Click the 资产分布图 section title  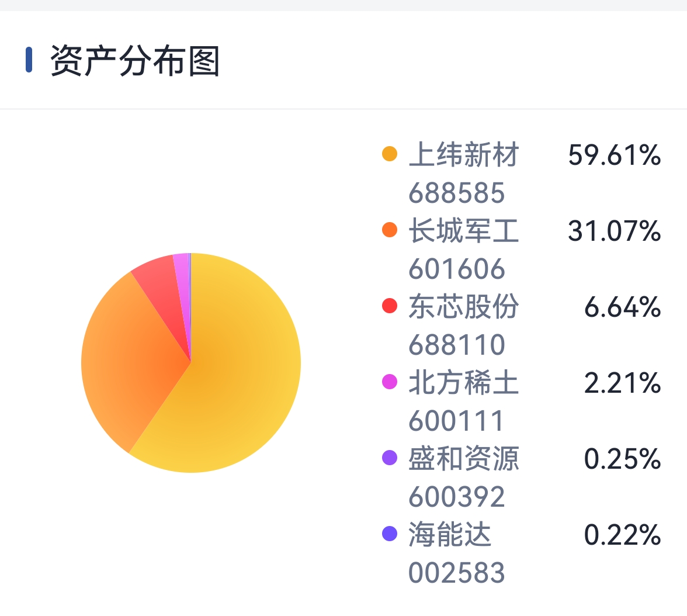point(135,61)
